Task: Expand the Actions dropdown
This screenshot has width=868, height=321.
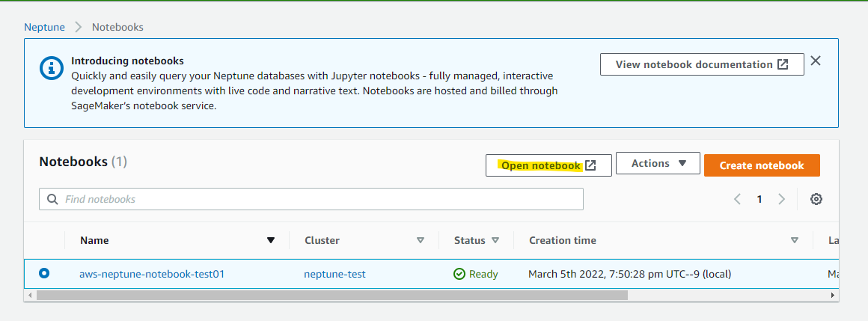Action: (x=658, y=163)
